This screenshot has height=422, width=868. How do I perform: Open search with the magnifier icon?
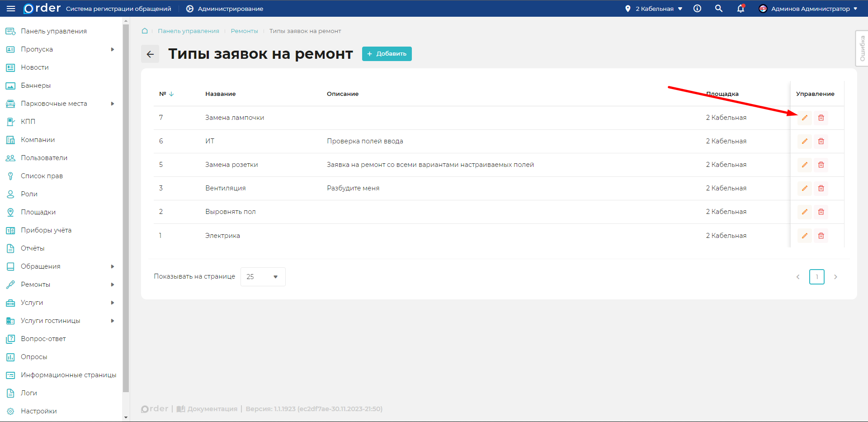718,9
